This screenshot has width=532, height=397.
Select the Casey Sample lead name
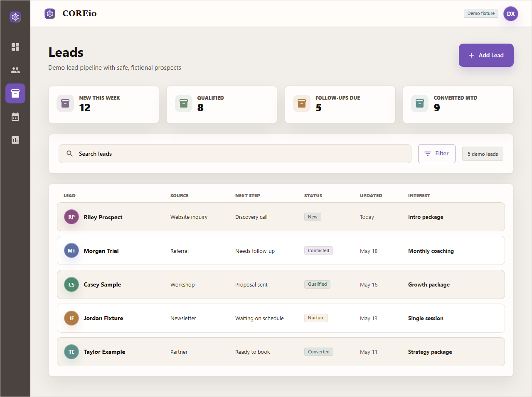click(x=102, y=284)
